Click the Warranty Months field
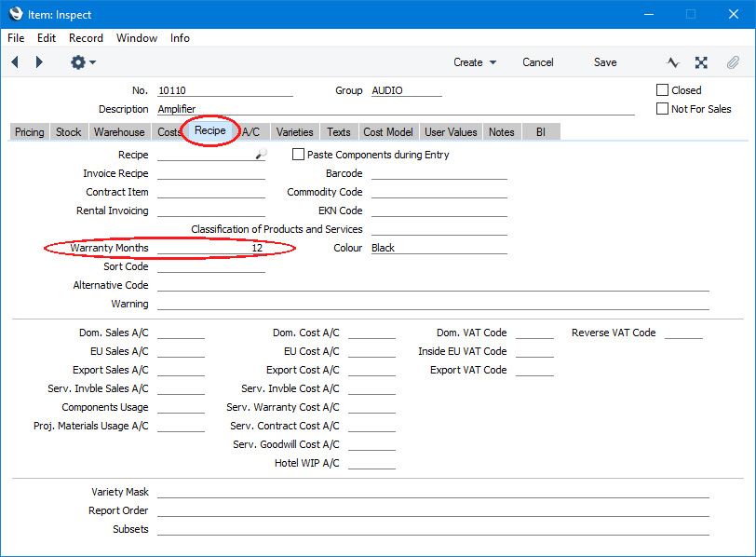Screen dimensions: 756x557 [211, 248]
